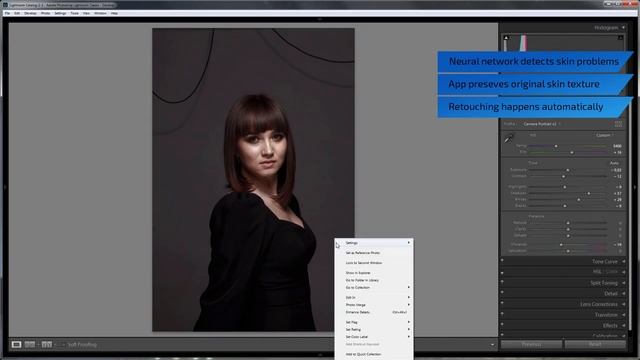This screenshot has height=360, width=640.
Task: Open the Tools menu
Action: pyautogui.click(x=74, y=13)
